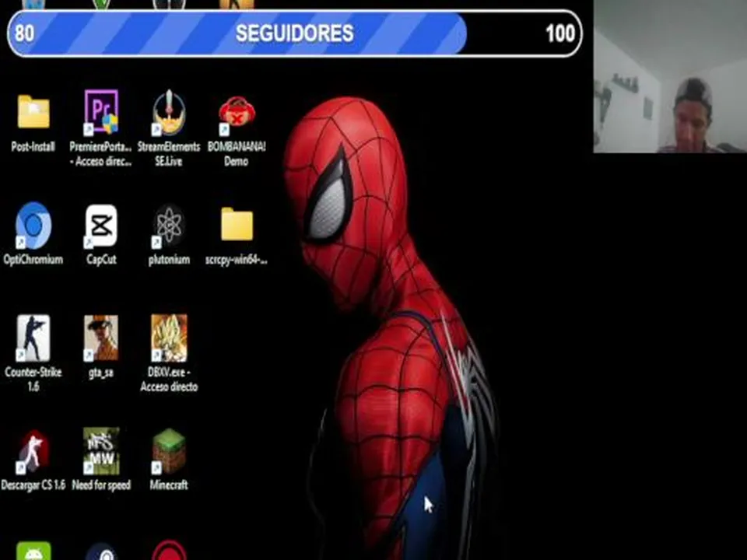Screen dimensions: 747x560
Task: Select the green Android icon at bottom
Action: click(33, 551)
